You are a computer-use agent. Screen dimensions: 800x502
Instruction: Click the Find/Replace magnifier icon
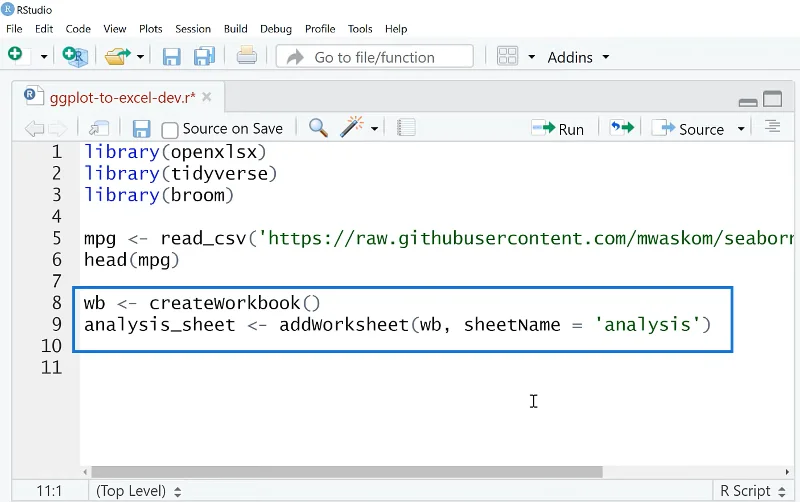coord(318,128)
